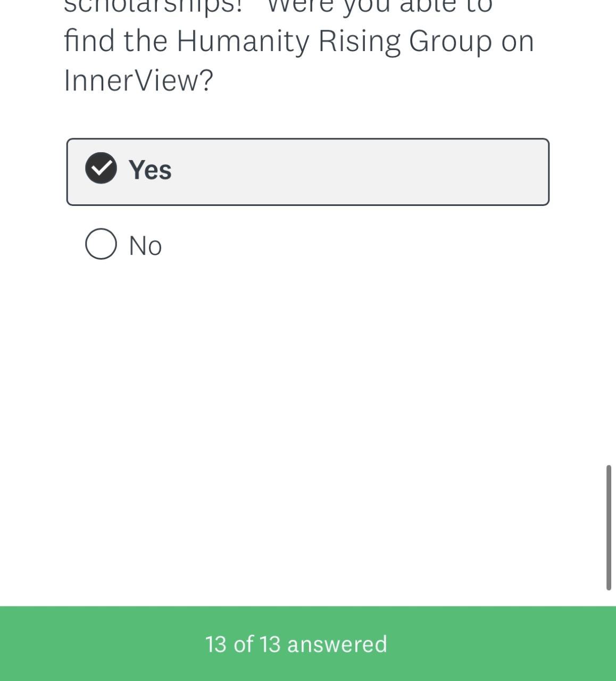Click the cut-off 'scholarships!' text
The height and width of the screenshot is (681, 616).
coord(153,6)
